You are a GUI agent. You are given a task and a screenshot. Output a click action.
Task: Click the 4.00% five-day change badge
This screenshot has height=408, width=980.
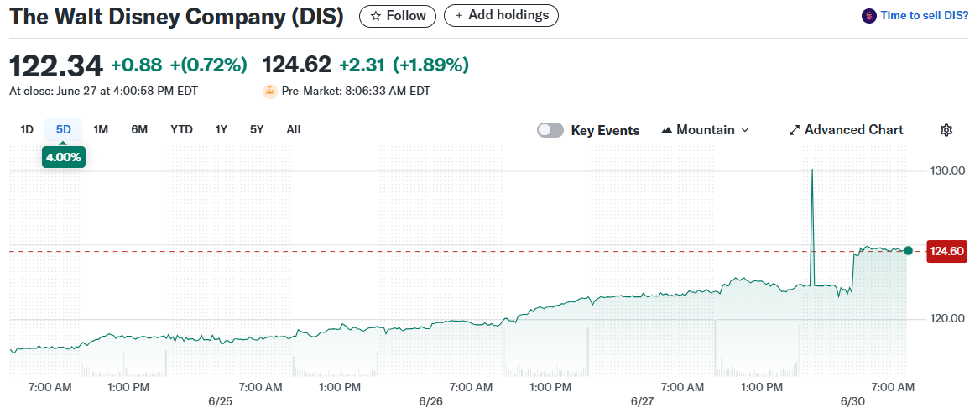point(64,157)
